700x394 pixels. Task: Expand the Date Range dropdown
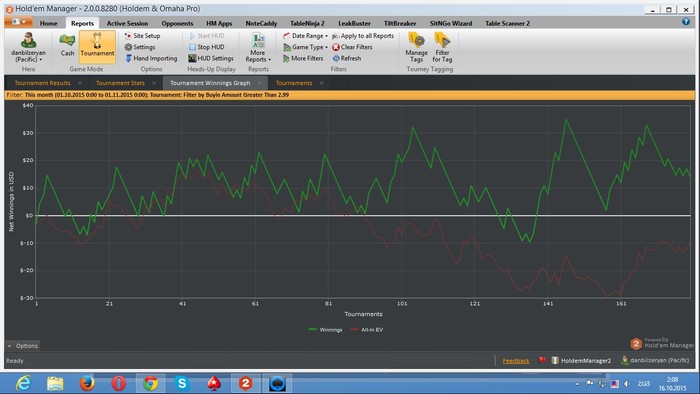point(305,36)
